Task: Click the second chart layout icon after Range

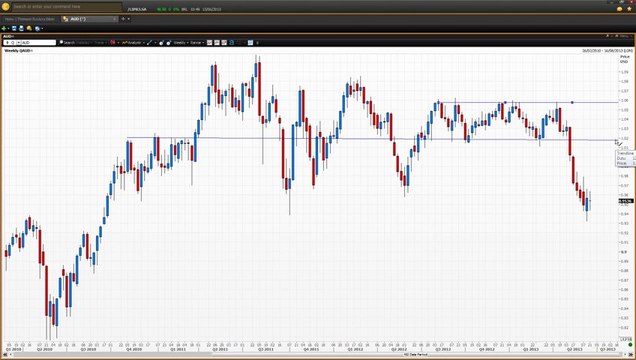Action: [217, 43]
